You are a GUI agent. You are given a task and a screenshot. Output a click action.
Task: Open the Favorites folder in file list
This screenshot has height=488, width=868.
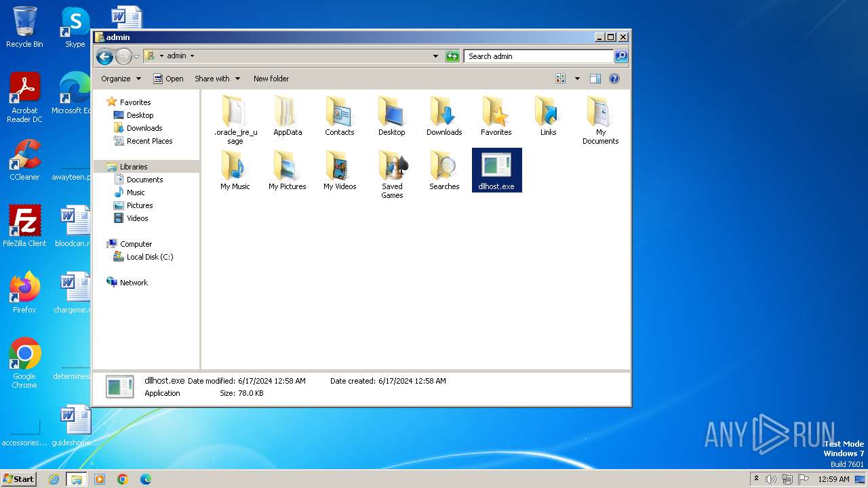coord(496,117)
